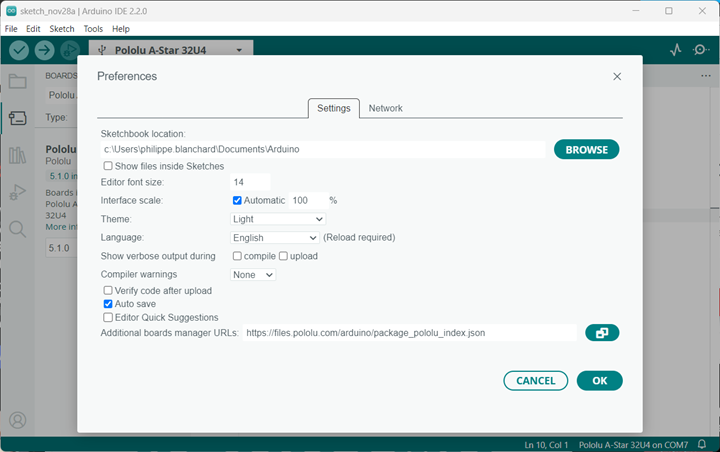Open the Sketch menu
The image size is (720, 452).
62,29
